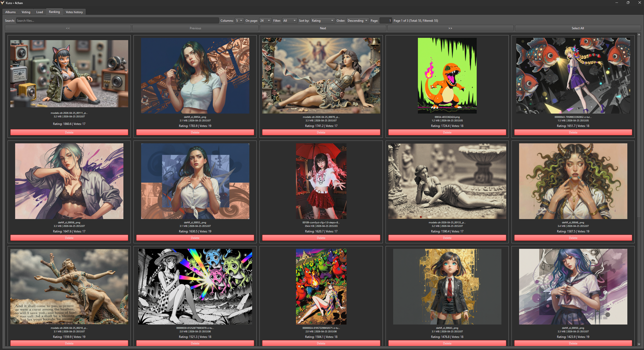Go to the Next page
Image resolution: width=644 pixels, height=350 pixels.
click(x=323, y=28)
